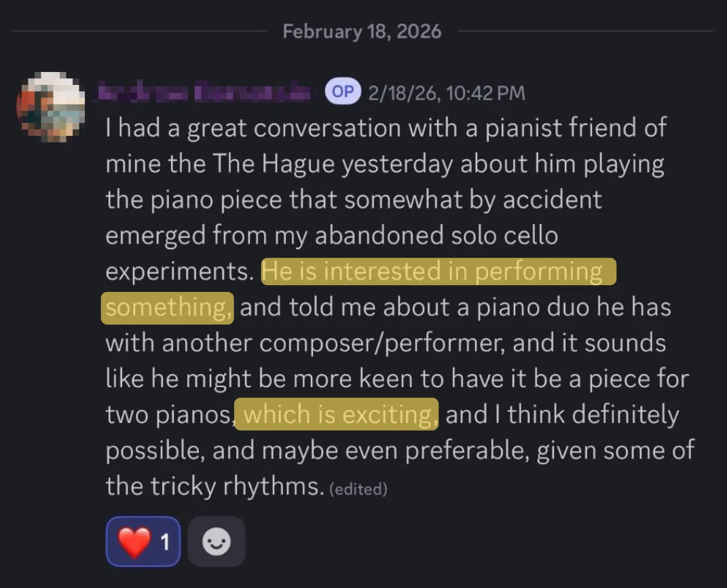The height and width of the screenshot is (588, 727).
Task: Open the add reaction smiley picker
Action: [216, 542]
